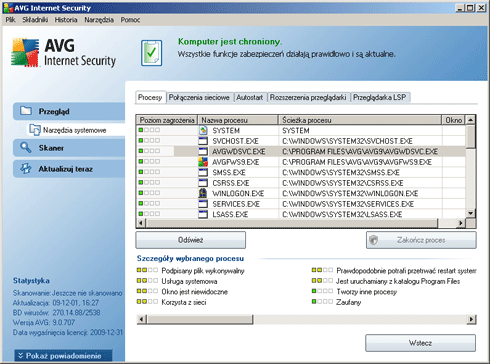The width and height of the screenshot is (490, 364).
Task: Click the Przegląd folder icon
Action: pyautogui.click(x=26, y=111)
